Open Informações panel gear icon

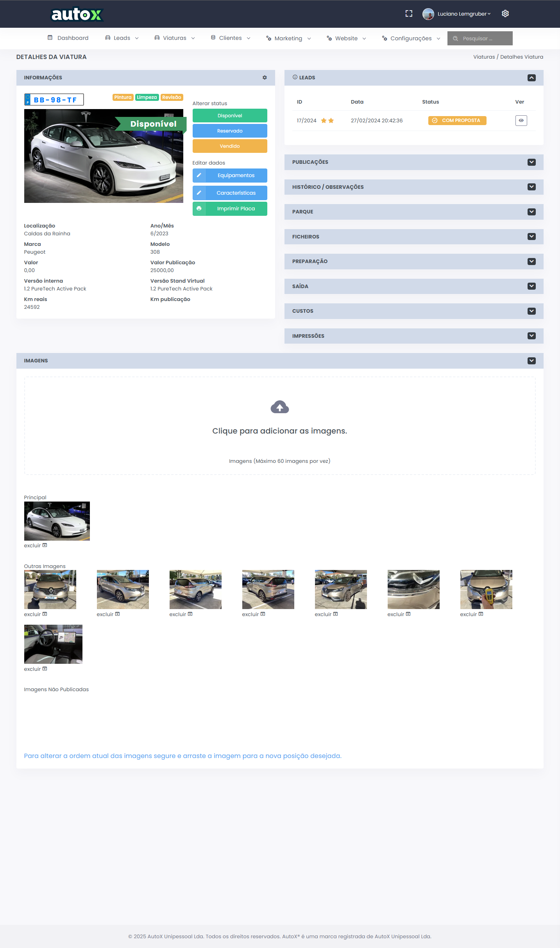(265, 78)
